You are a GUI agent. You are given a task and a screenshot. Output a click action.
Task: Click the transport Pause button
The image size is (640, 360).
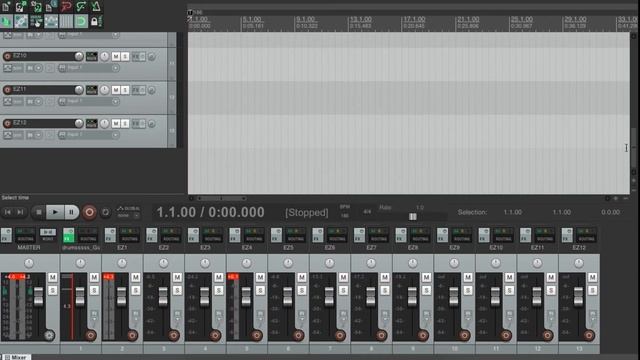(71, 212)
